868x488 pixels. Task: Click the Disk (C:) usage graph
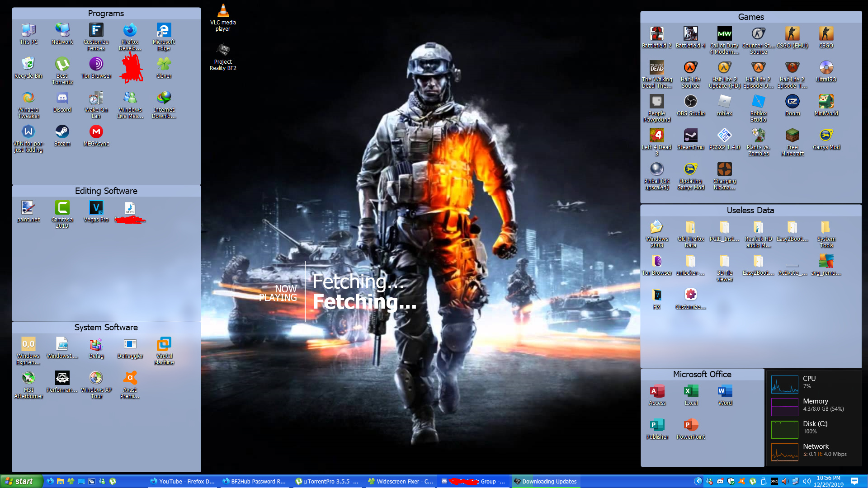[x=784, y=430]
